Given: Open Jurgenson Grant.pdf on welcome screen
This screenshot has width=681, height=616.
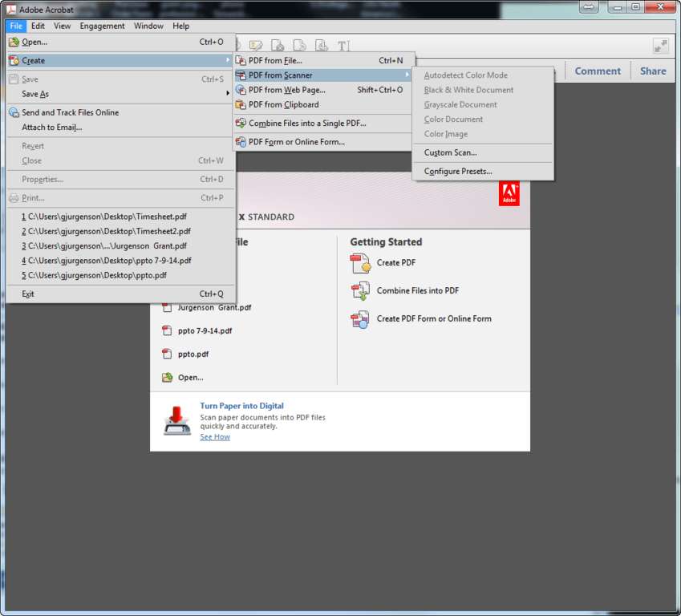Looking at the screenshot, I should tap(214, 307).
